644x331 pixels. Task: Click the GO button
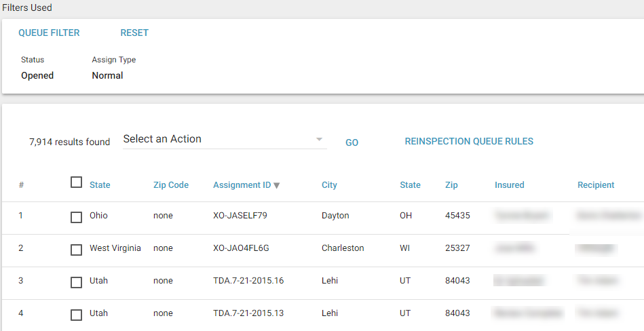[x=352, y=142]
